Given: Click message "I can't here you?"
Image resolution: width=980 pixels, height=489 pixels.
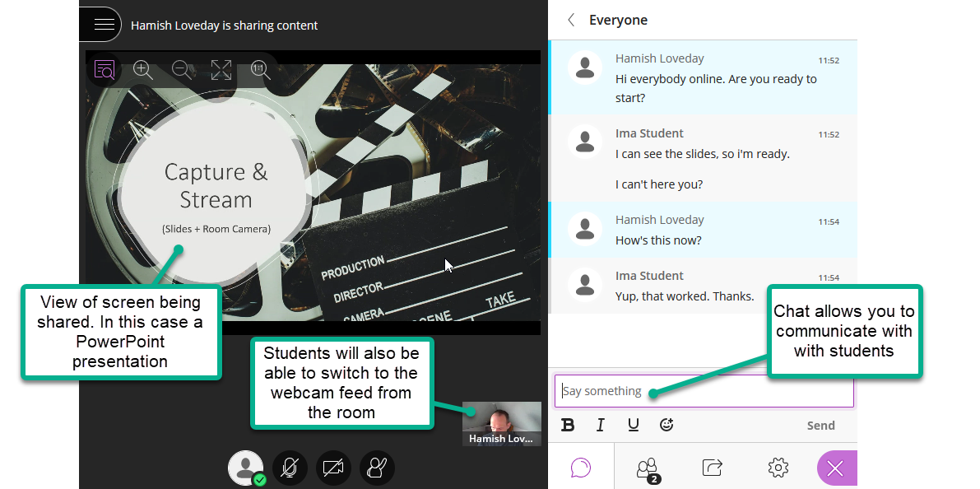Looking at the screenshot, I should 659,184.
